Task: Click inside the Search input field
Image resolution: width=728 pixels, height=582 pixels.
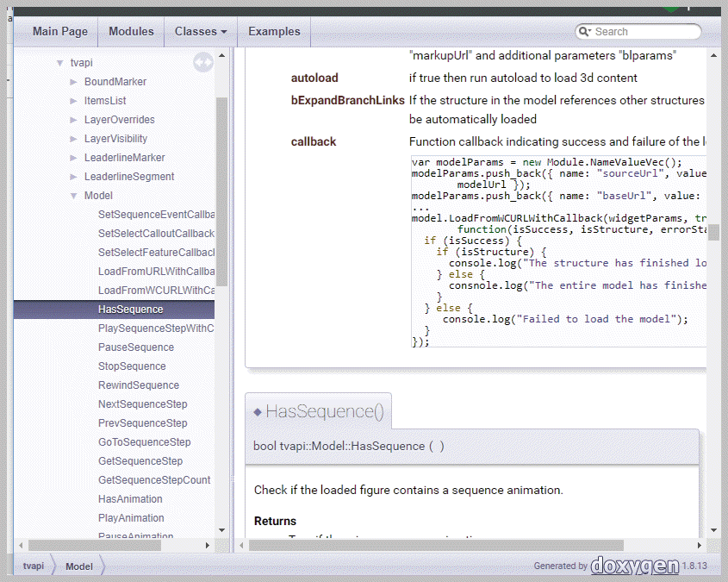Action: pyautogui.click(x=644, y=32)
